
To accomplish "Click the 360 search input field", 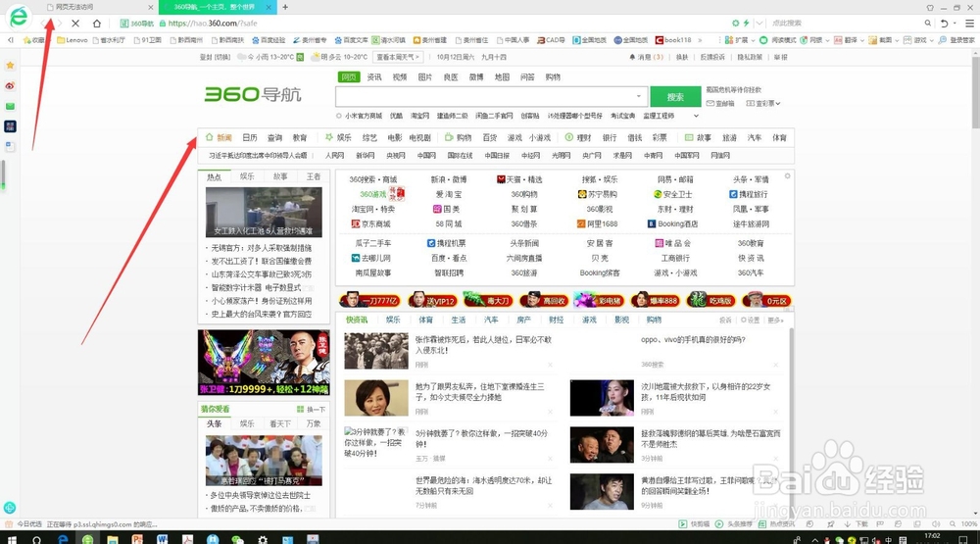I will tap(491, 97).
